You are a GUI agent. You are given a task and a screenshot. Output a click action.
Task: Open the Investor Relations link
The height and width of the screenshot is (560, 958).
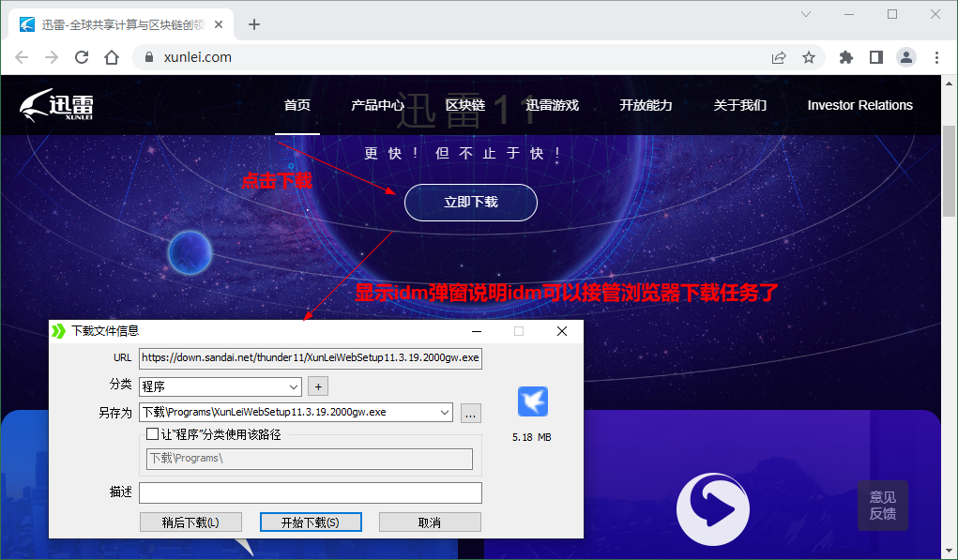pos(859,105)
